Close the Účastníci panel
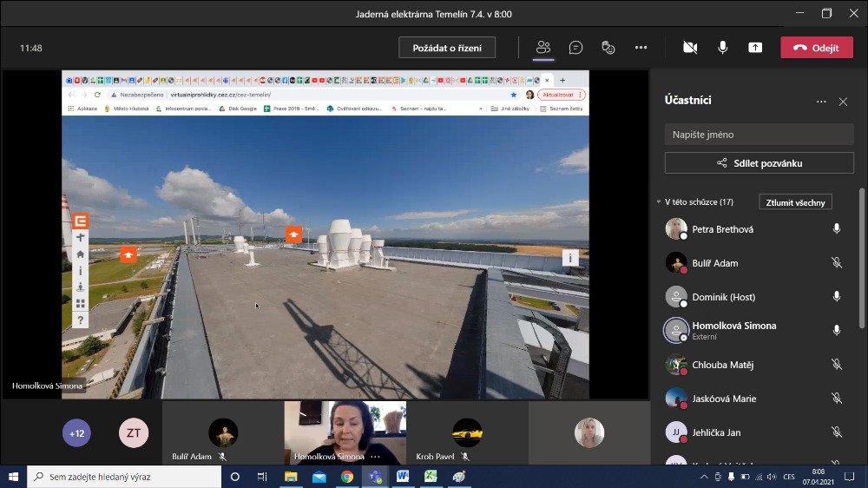868x488 pixels. (x=843, y=102)
